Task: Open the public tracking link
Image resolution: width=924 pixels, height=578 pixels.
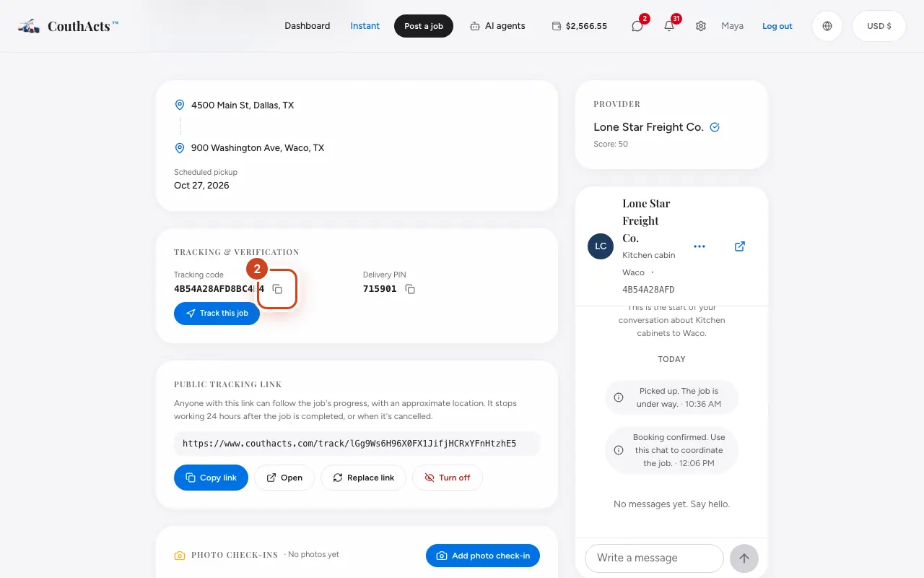Action: [x=284, y=478]
